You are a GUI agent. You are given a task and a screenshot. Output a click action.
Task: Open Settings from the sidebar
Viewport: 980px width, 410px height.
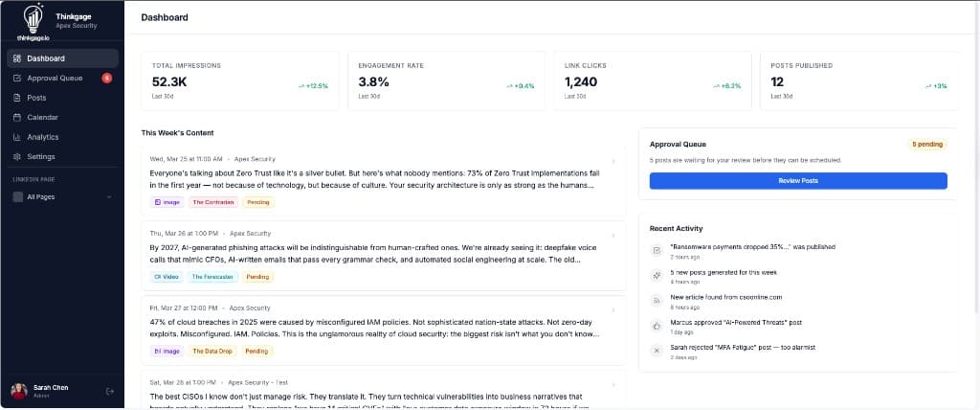click(62, 156)
